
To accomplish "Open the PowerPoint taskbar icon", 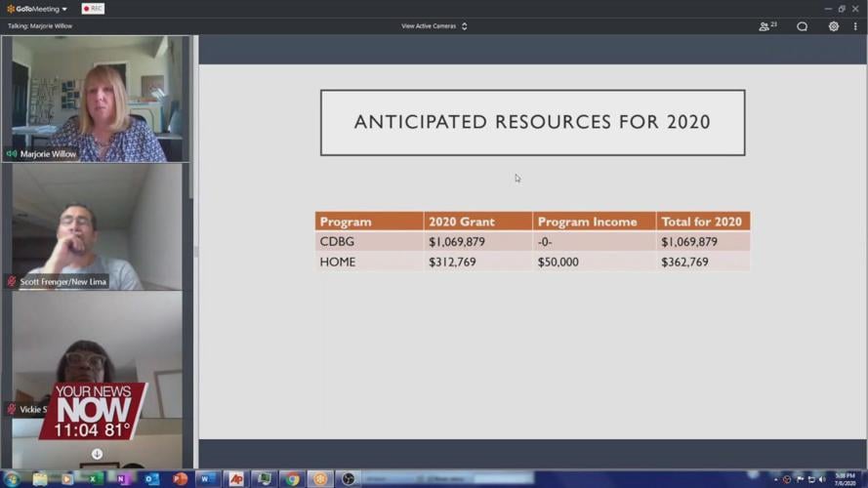I will [180, 479].
